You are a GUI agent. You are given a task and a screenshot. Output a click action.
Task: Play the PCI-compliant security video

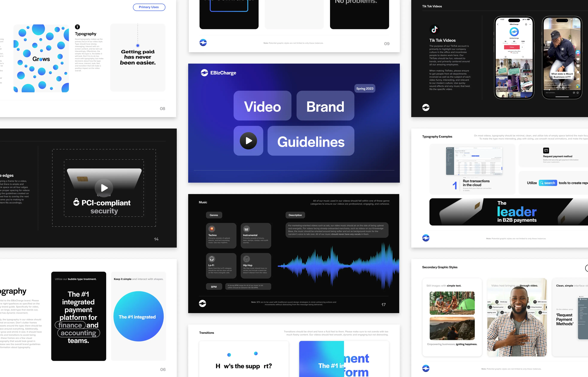tap(104, 188)
